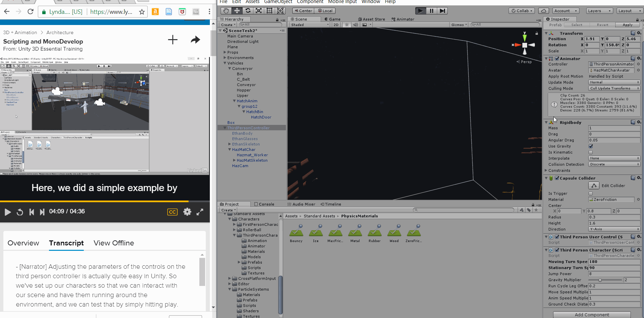Toggle Third Person Character script checkbox
644x318 pixels.
point(557,250)
